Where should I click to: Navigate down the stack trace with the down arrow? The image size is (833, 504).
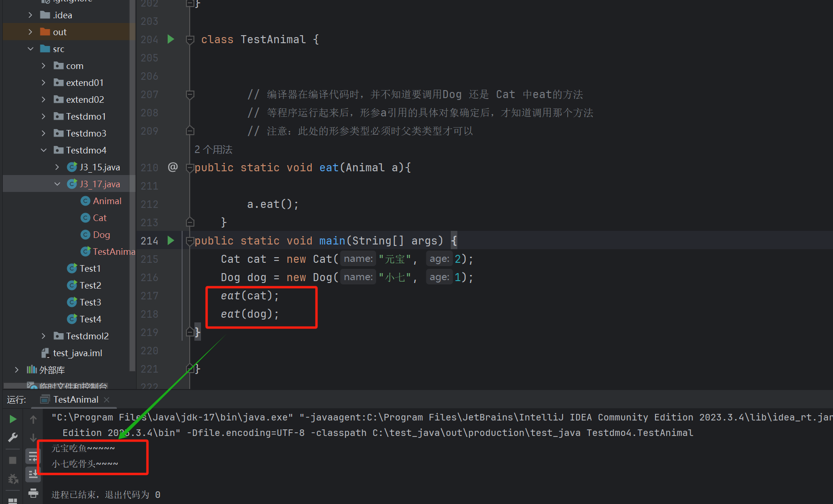point(33,437)
